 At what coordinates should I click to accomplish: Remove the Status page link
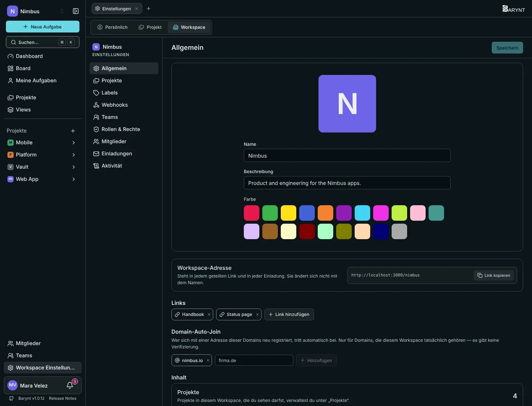coord(258,314)
